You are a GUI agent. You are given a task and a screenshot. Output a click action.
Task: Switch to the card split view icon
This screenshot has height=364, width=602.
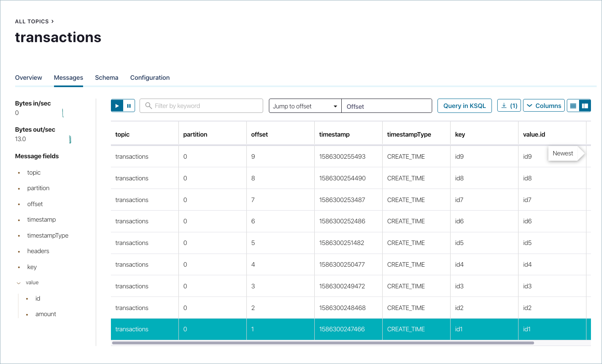pos(585,106)
